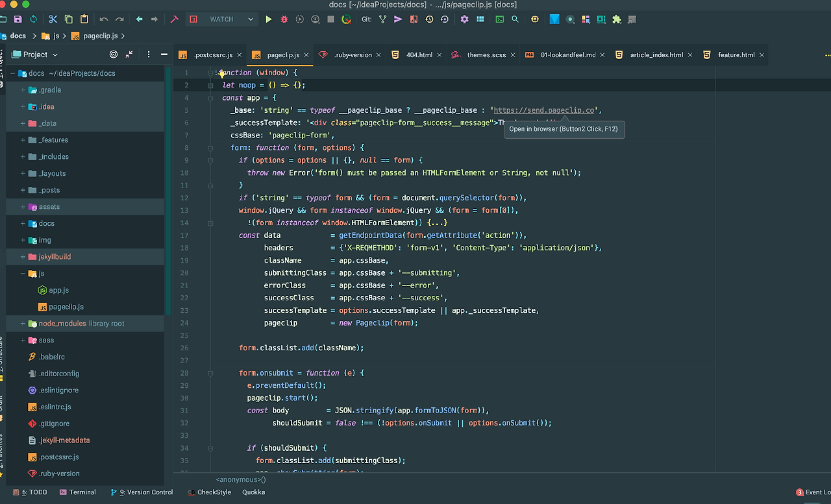The image size is (831, 504).
Task: Switch to the 404.html tab
Action: point(414,55)
